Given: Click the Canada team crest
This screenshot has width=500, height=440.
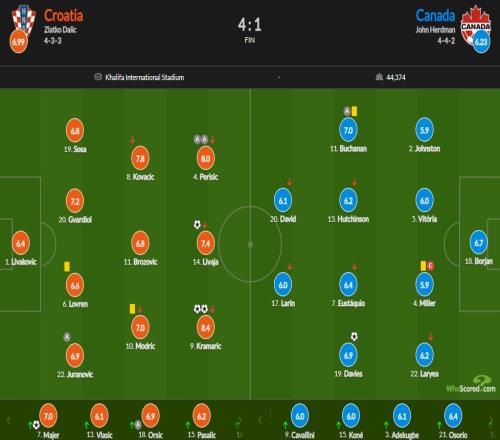Looking at the screenshot, I should pos(476,23).
